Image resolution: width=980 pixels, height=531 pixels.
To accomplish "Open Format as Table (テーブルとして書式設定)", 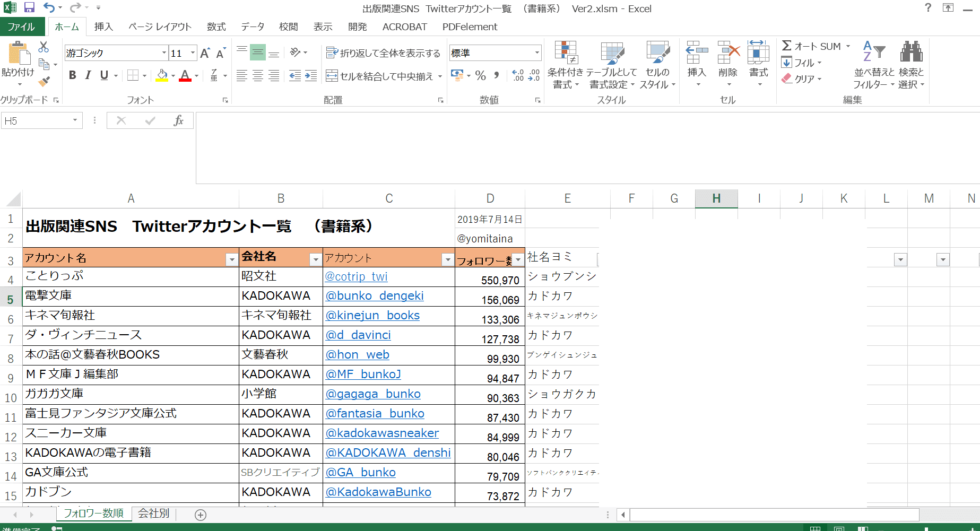I will (612, 65).
